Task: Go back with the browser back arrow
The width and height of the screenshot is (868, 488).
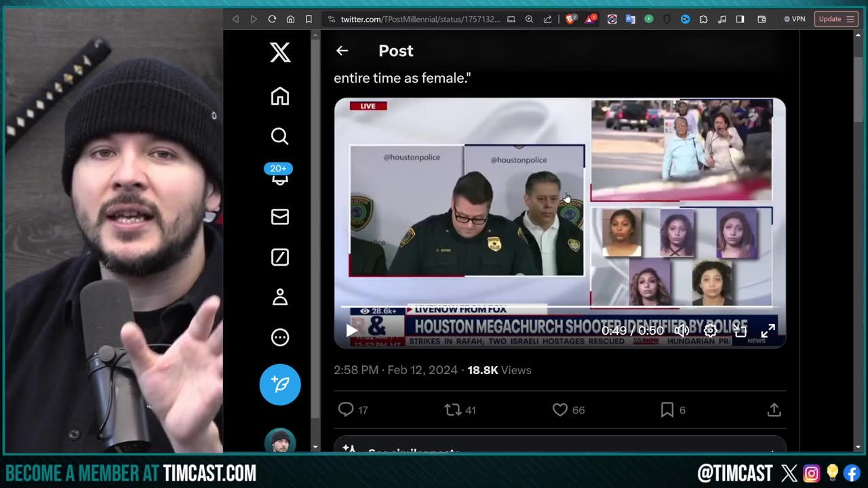Action: tap(236, 19)
